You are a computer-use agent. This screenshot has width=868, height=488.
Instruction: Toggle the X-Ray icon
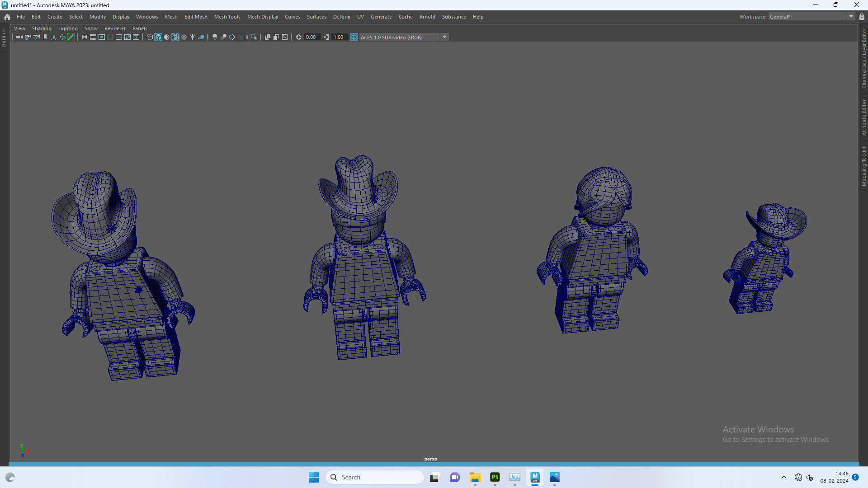click(x=268, y=37)
